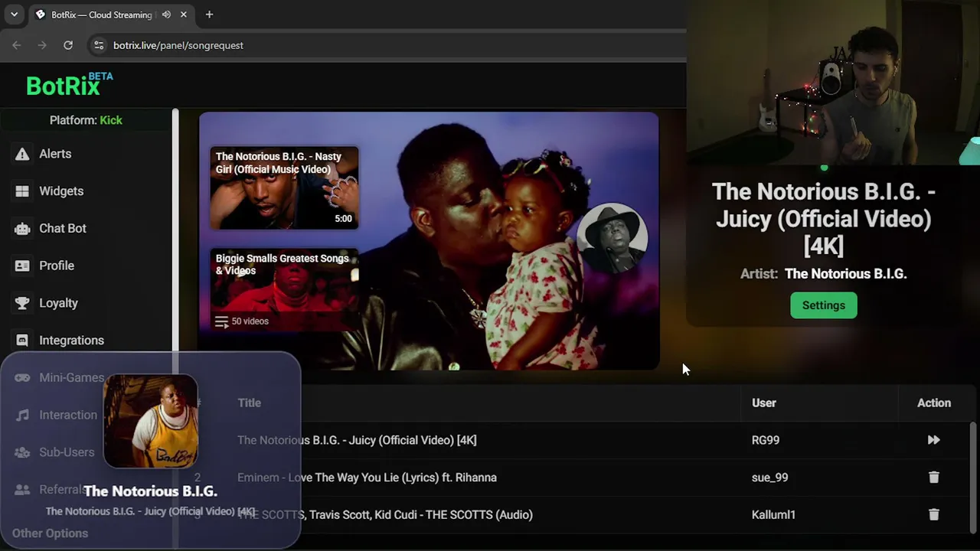Open the Biggie Smalls Greatest Songs playlist card

(x=284, y=289)
